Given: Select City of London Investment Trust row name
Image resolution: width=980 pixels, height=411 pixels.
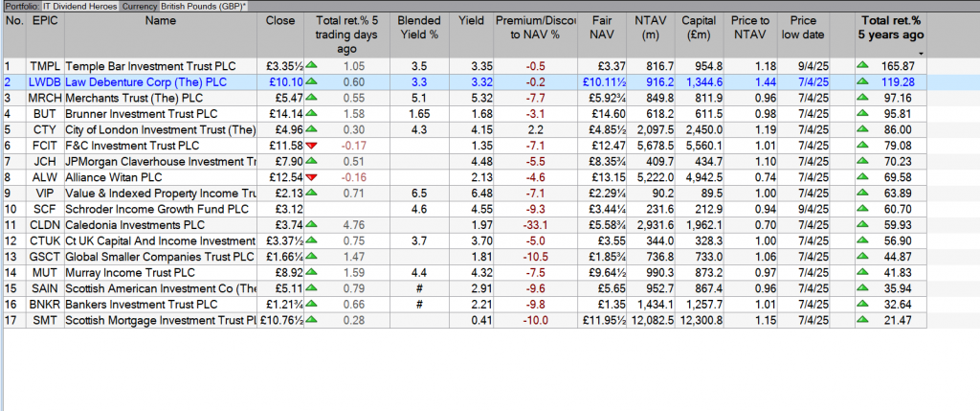Looking at the screenshot, I should pyautogui.click(x=161, y=130).
